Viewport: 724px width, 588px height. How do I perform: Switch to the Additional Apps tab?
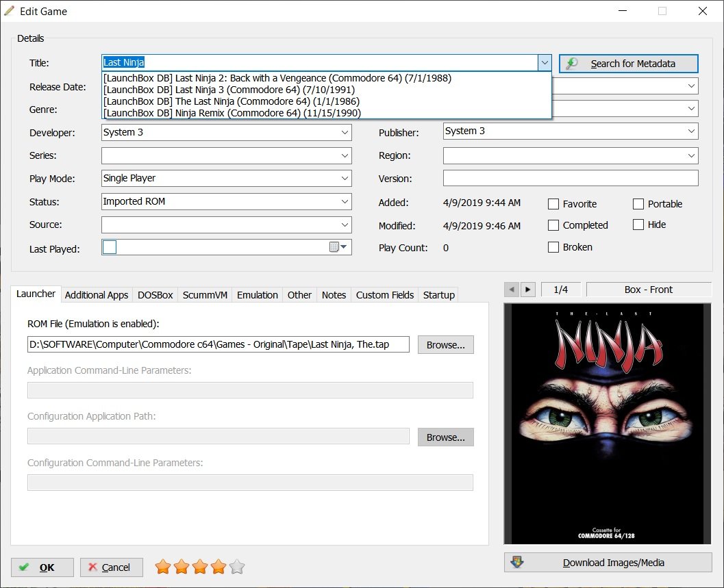coord(97,295)
